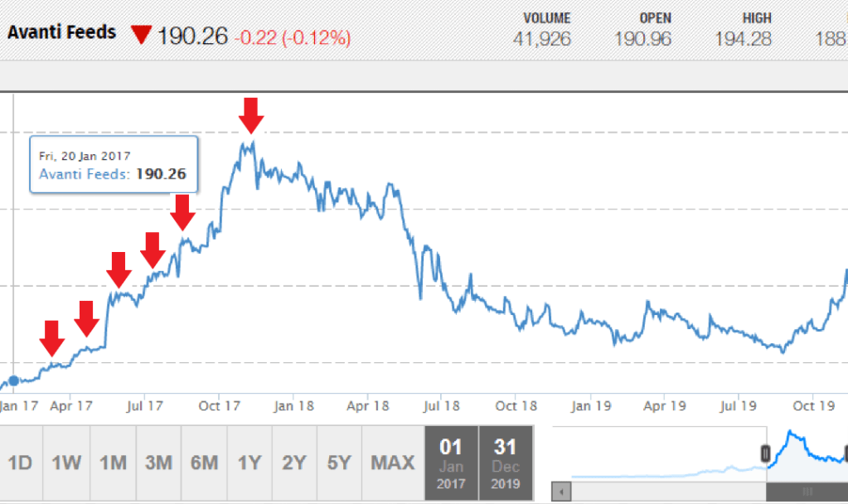Switch chart to 3M range
The height and width of the screenshot is (504, 848).
157,463
